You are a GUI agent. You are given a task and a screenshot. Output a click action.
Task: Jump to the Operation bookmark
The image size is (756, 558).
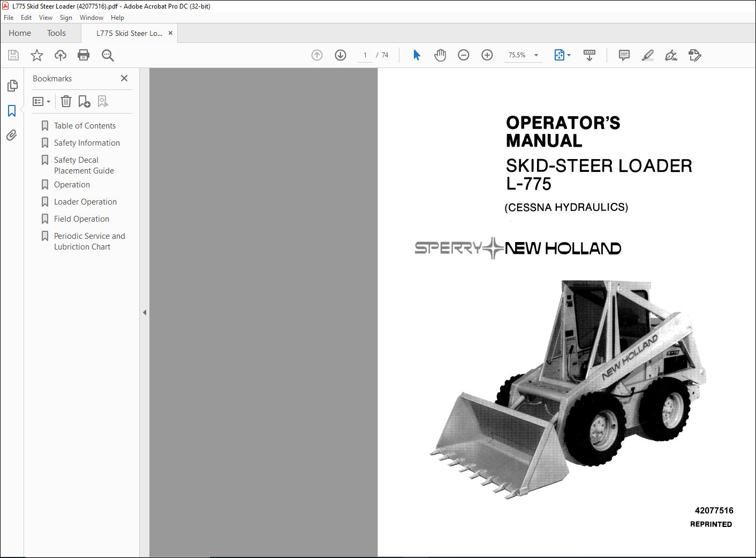[x=72, y=185]
